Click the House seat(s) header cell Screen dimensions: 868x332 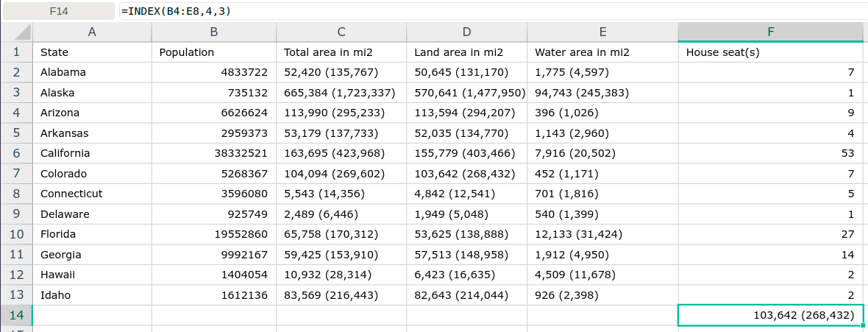[771, 52]
